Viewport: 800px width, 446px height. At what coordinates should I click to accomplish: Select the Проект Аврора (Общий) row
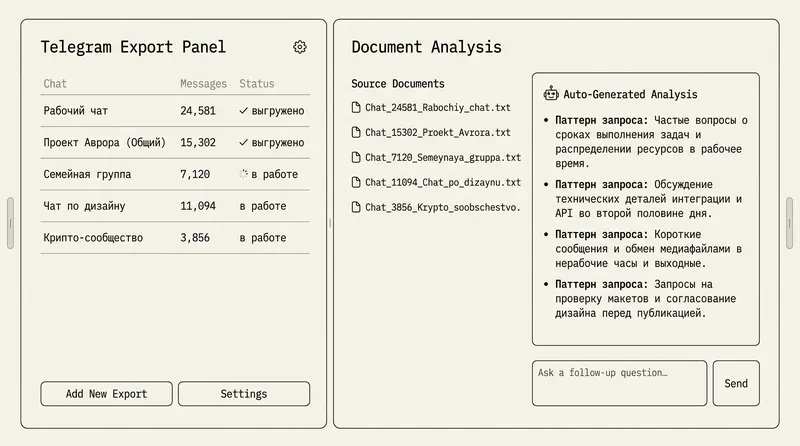pos(175,142)
